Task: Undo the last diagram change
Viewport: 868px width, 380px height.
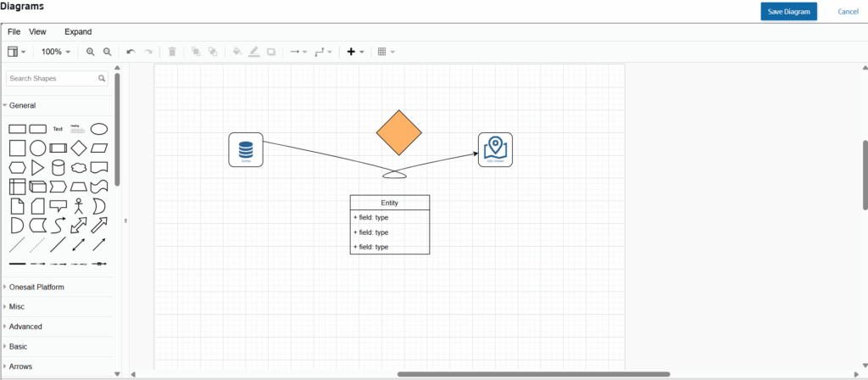Action: (x=131, y=52)
